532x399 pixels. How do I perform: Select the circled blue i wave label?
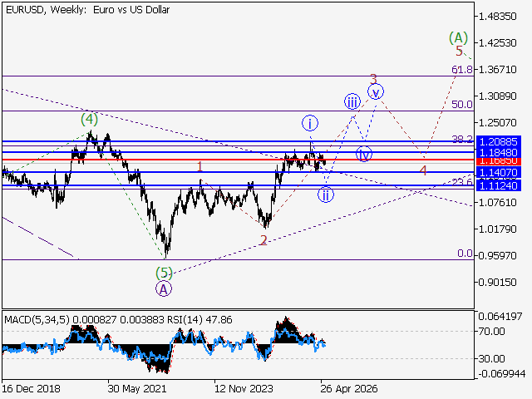pos(310,123)
